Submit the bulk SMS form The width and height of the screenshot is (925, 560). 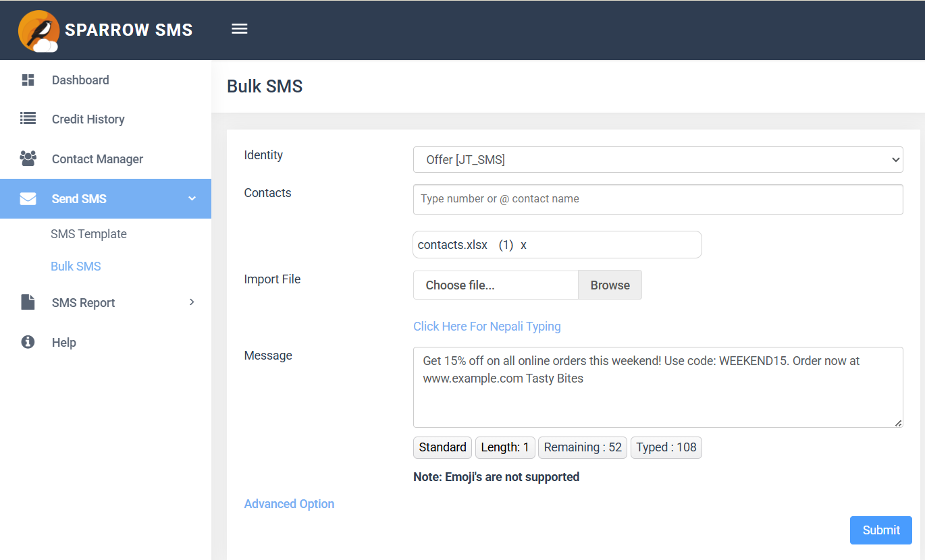880,530
